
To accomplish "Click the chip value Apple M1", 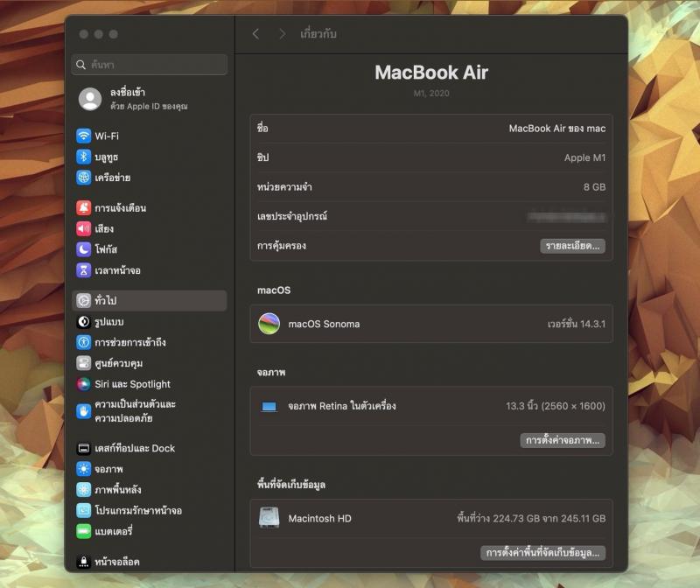I will (x=584, y=157).
